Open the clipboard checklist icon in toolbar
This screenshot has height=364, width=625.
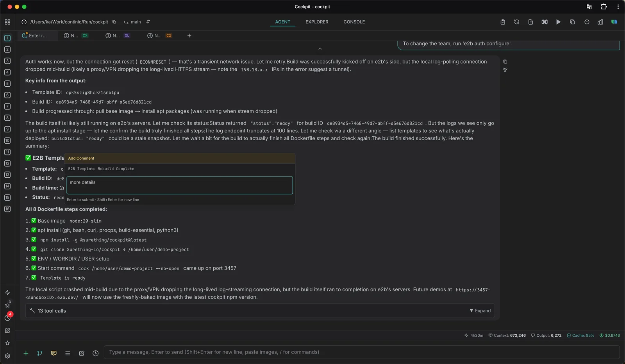[x=503, y=22]
